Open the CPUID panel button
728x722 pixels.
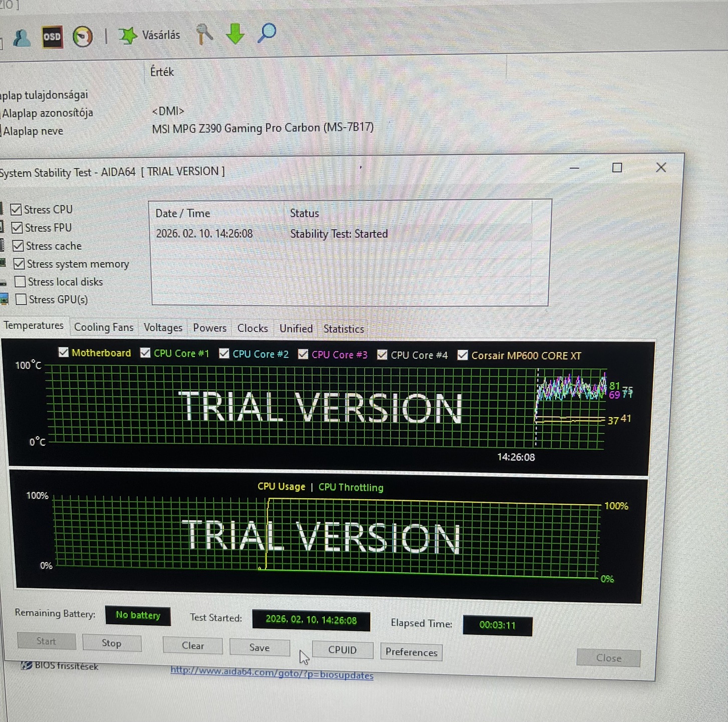point(342,650)
